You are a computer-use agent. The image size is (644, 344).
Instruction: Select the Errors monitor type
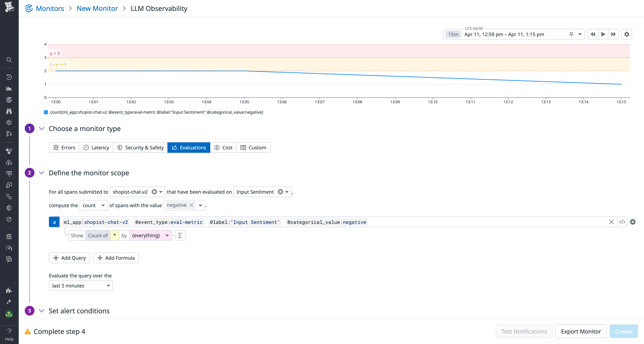click(x=64, y=147)
